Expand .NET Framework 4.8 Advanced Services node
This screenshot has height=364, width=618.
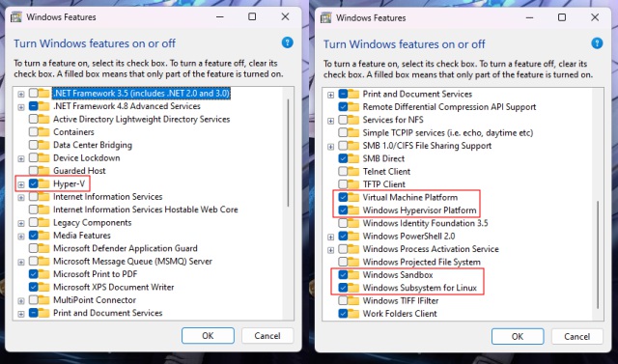[x=21, y=107]
